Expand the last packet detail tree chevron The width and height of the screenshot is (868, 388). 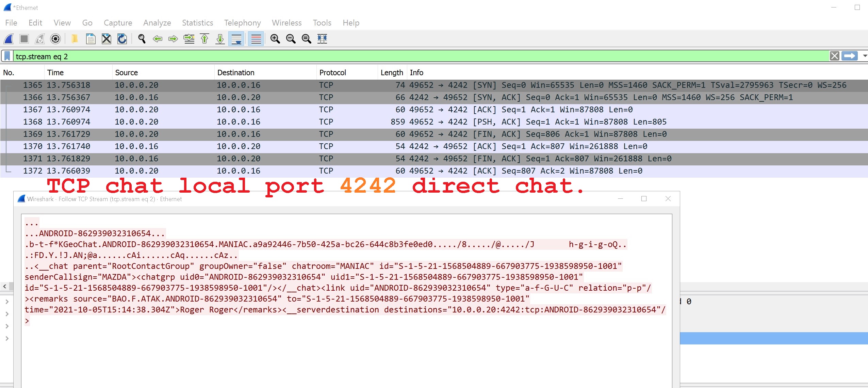pos(7,338)
